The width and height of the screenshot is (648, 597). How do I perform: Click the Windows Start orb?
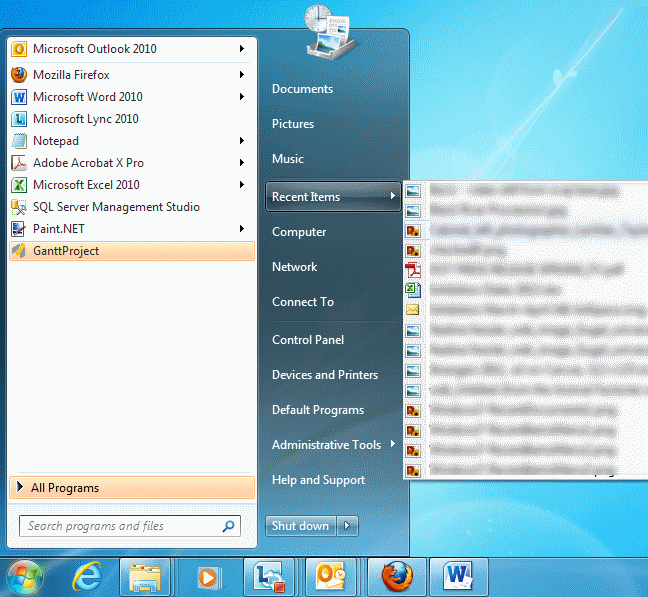(x=24, y=577)
